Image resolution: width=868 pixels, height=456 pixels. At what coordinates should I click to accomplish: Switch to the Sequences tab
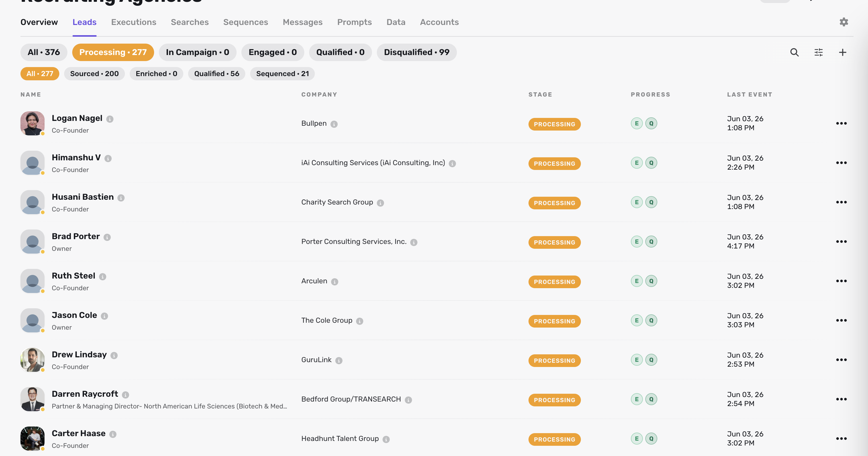pos(245,22)
